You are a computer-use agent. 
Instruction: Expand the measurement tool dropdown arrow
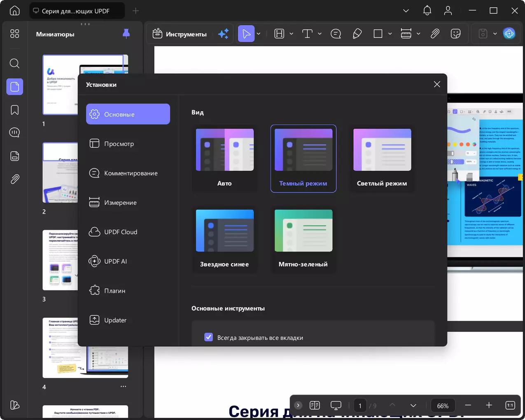coord(418,34)
